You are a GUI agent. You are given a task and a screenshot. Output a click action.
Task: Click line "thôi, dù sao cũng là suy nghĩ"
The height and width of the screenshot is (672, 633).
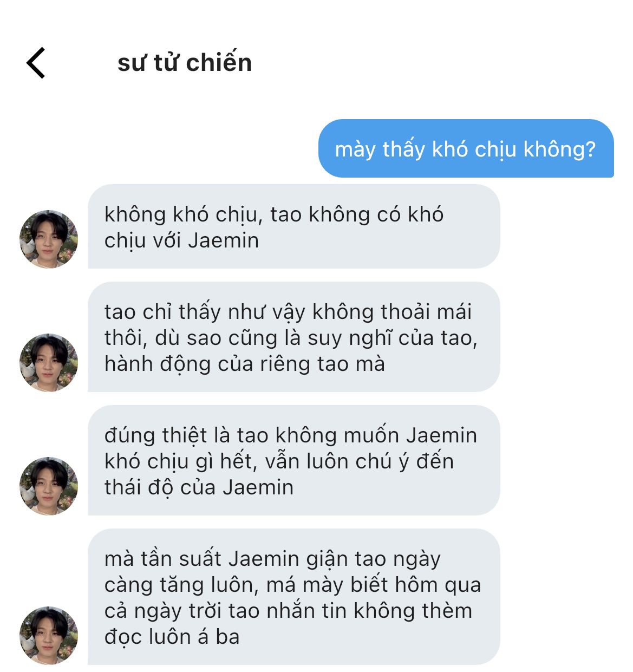(291, 338)
